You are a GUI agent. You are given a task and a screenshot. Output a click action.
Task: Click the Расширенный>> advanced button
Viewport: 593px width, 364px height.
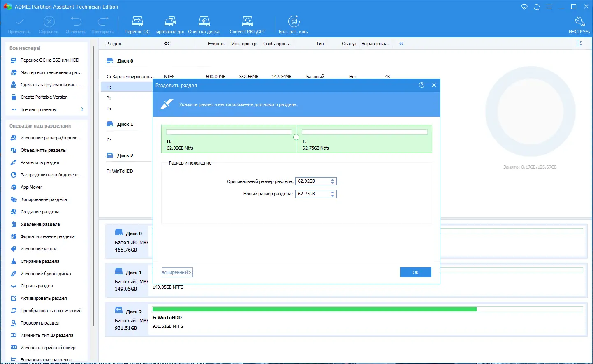tap(177, 272)
